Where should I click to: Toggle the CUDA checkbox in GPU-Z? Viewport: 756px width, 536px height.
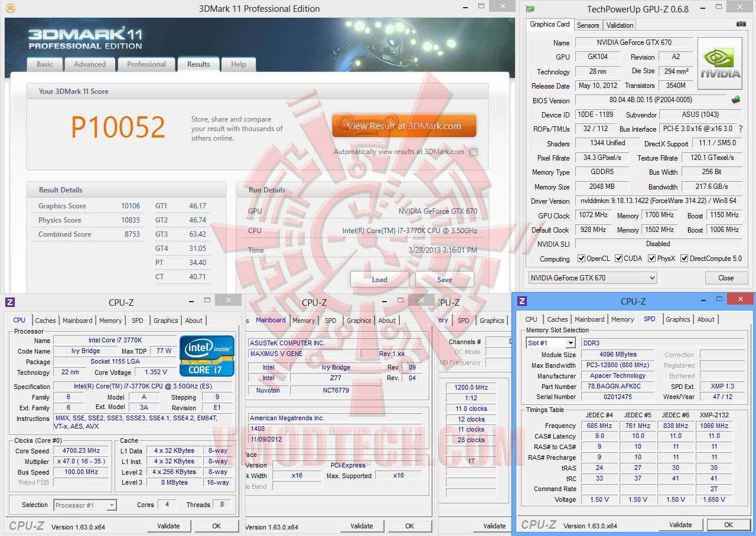[x=618, y=259]
